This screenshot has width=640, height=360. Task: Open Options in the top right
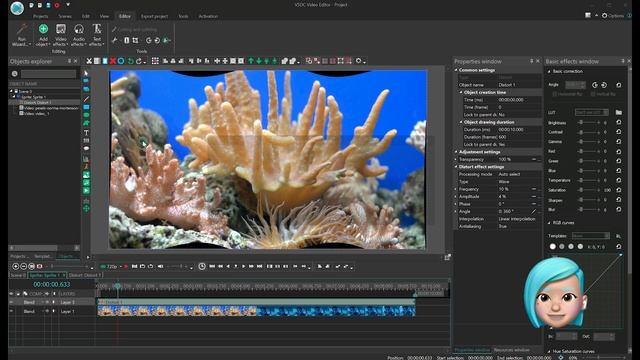click(613, 16)
